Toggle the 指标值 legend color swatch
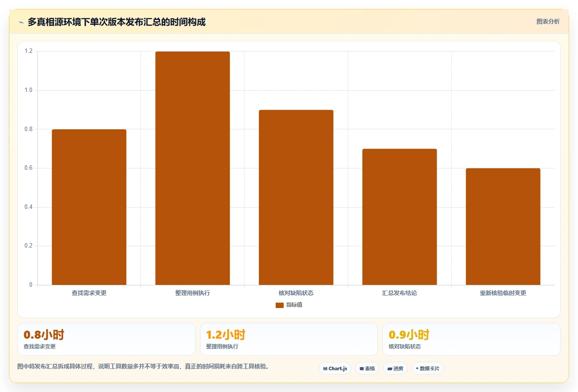Image resolution: width=578 pixels, height=392 pixels. click(x=280, y=305)
